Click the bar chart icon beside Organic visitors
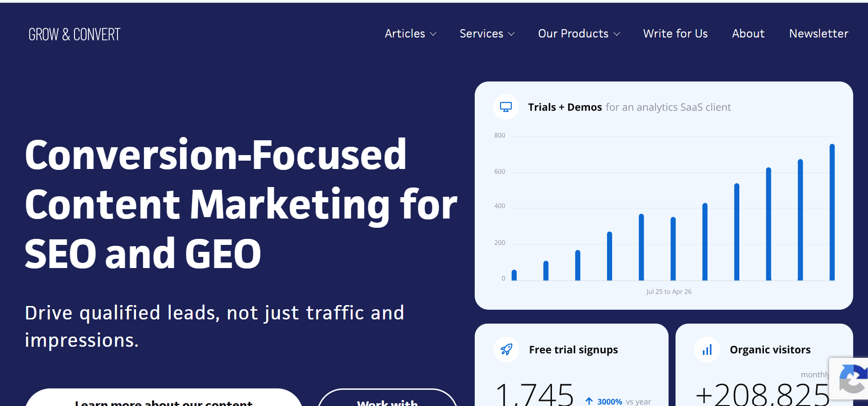 click(x=707, y=350)
